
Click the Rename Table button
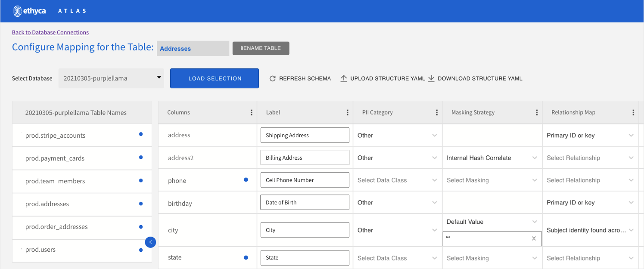tap(261, 48)
